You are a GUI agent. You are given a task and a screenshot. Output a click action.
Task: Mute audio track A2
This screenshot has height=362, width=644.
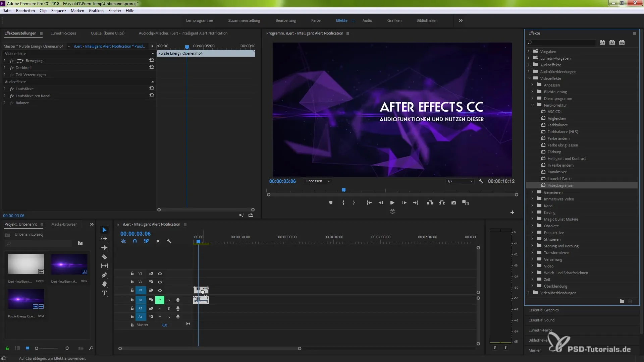160,308
